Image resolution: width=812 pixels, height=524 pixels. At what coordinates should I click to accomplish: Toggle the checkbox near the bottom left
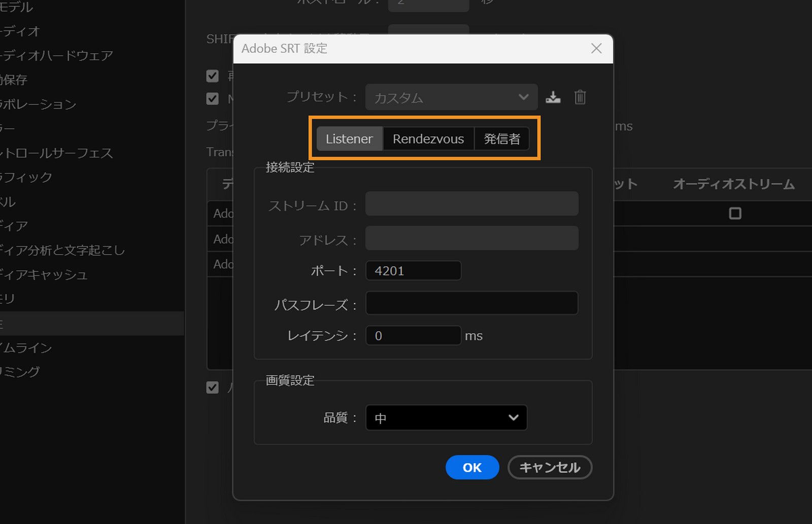(212, 388)
